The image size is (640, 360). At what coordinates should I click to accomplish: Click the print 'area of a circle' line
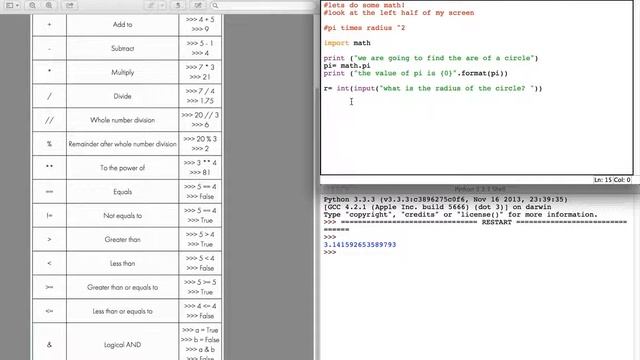(x=431, y=58)
